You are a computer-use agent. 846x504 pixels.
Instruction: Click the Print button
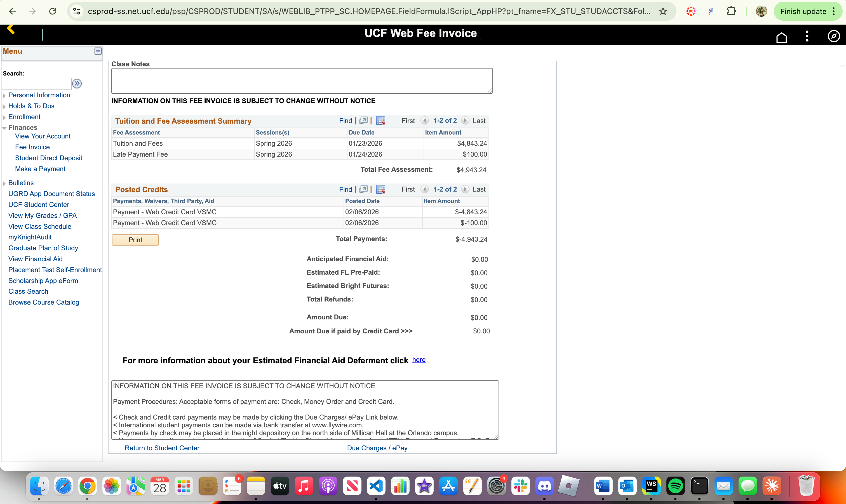(x=135, y=240)
